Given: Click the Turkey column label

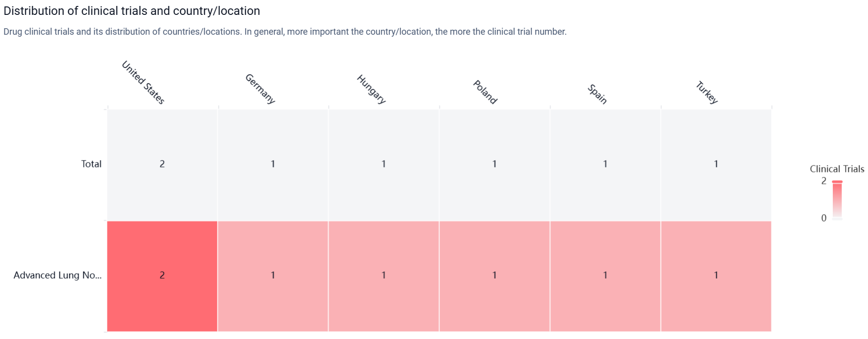Looking at the screenshot, I should pos(707,92).
